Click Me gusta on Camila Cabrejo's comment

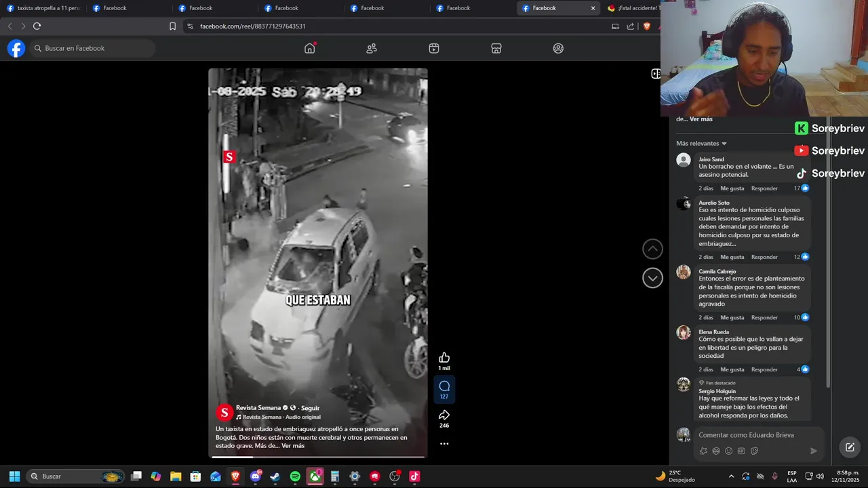[732, 318]
